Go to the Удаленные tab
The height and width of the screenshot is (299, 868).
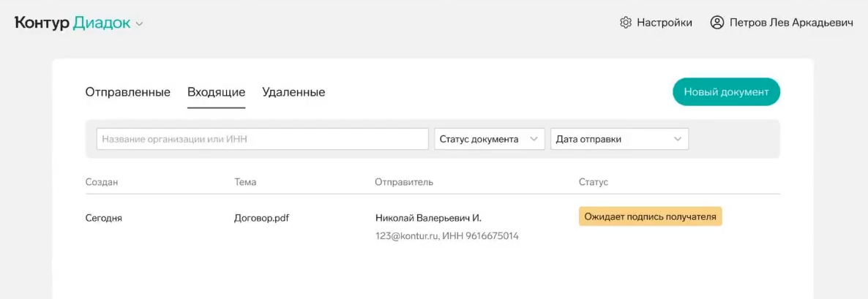(x=293, y=92)
